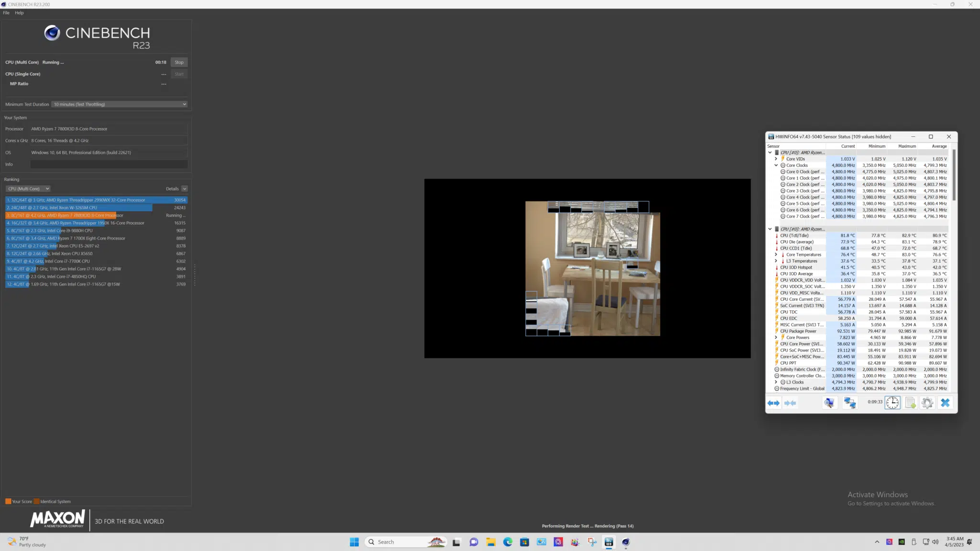The height and width of the screenshot is (551, 980).
Task: Open Microsoft Store taskbar icon
Action: point(524,542)
